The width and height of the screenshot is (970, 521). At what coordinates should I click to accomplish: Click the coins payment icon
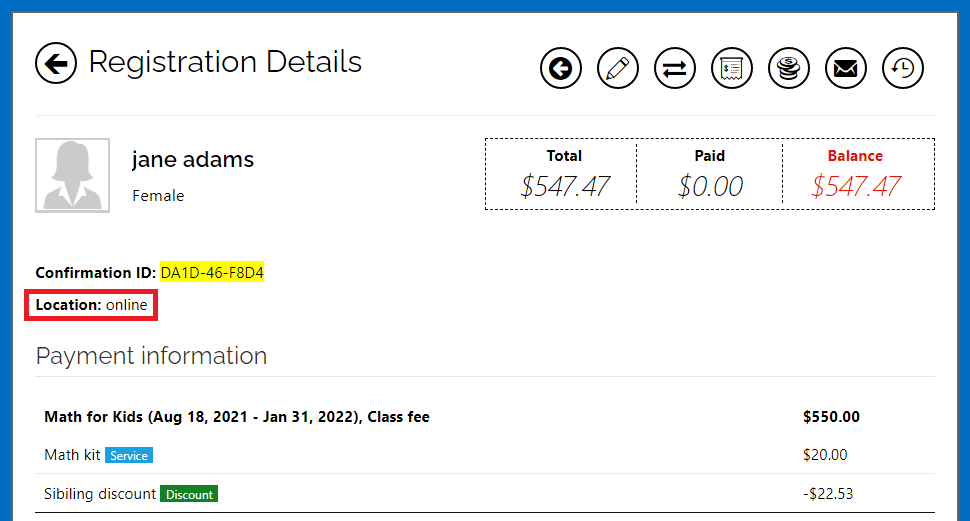[789, 69]
